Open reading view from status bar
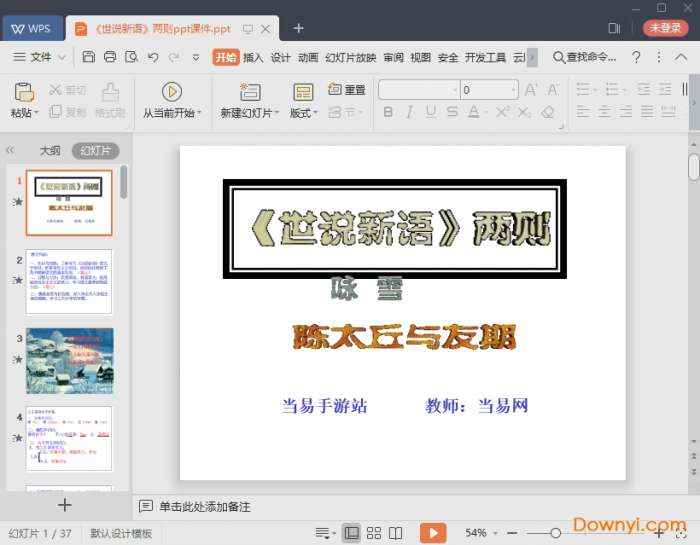700x545 pixels. pos(396,533)
